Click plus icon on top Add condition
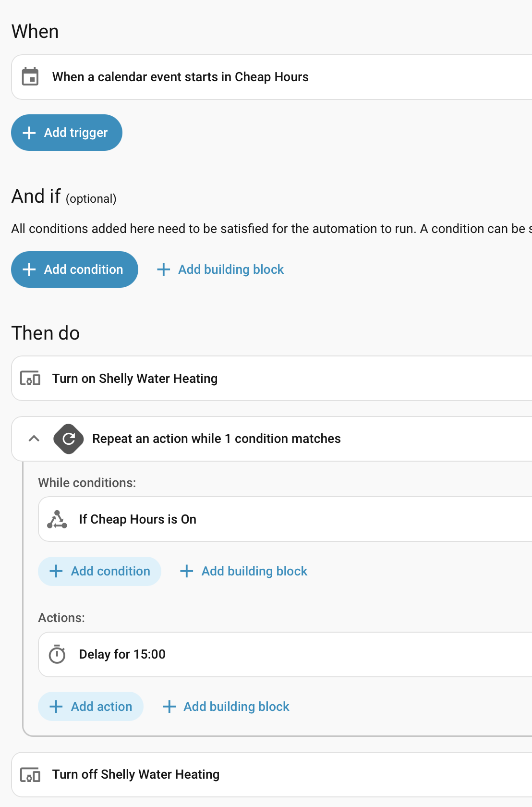The width and height of the screenshot is (532, 807). [x=29, y=269]
